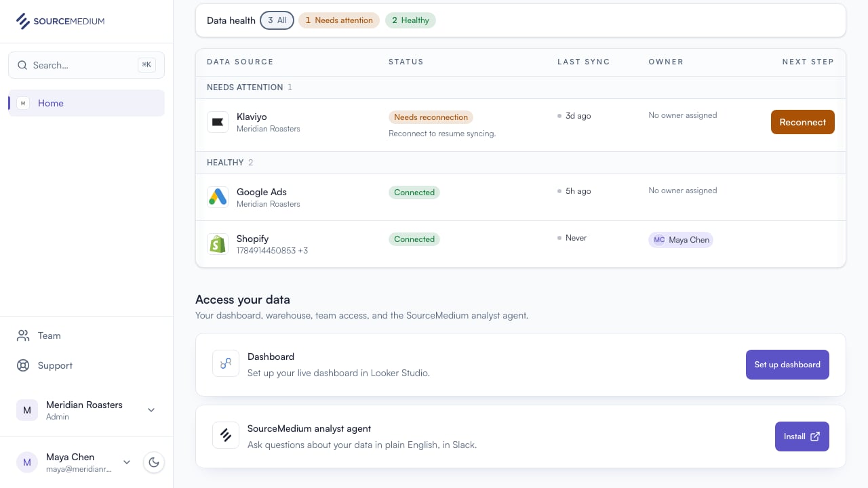Click the Home M badge icon
This screenshot has width=868, height=488.
23,103
